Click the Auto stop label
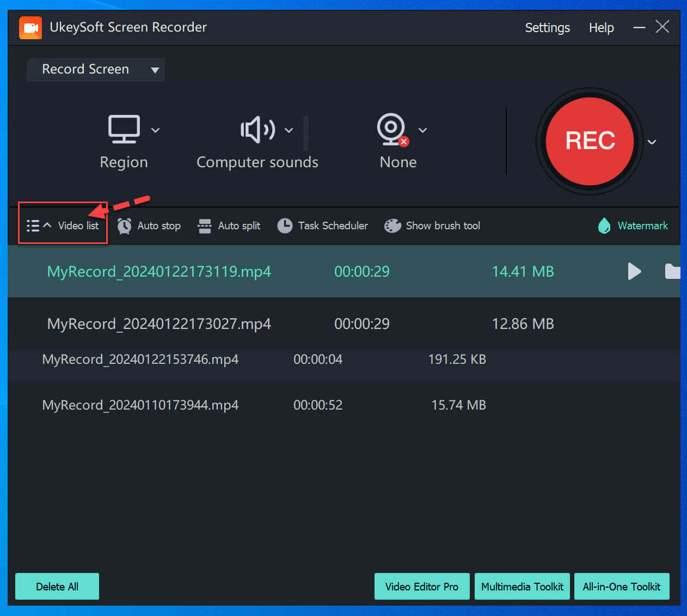687x616 pixels. [159, 225]
